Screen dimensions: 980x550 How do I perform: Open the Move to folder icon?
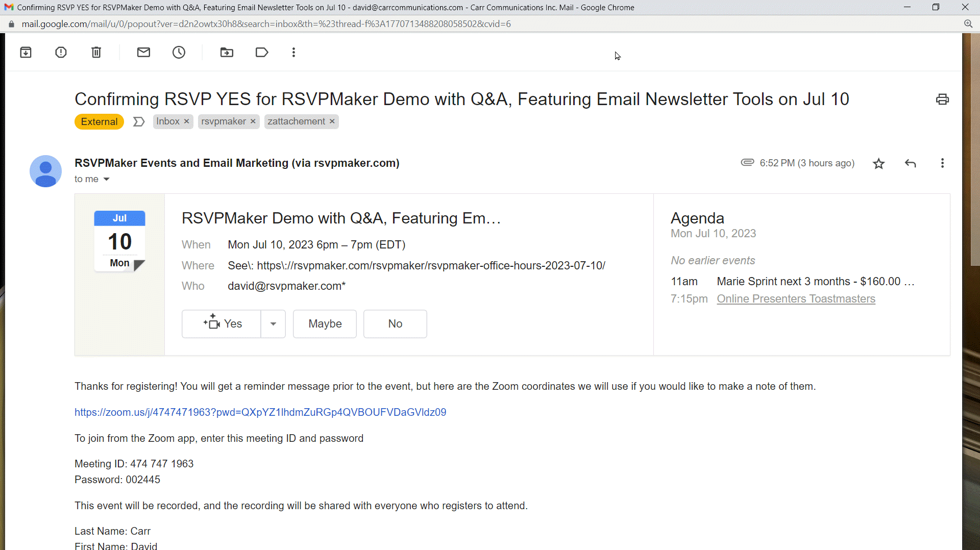pyautogui.click(x=227, y=52)
